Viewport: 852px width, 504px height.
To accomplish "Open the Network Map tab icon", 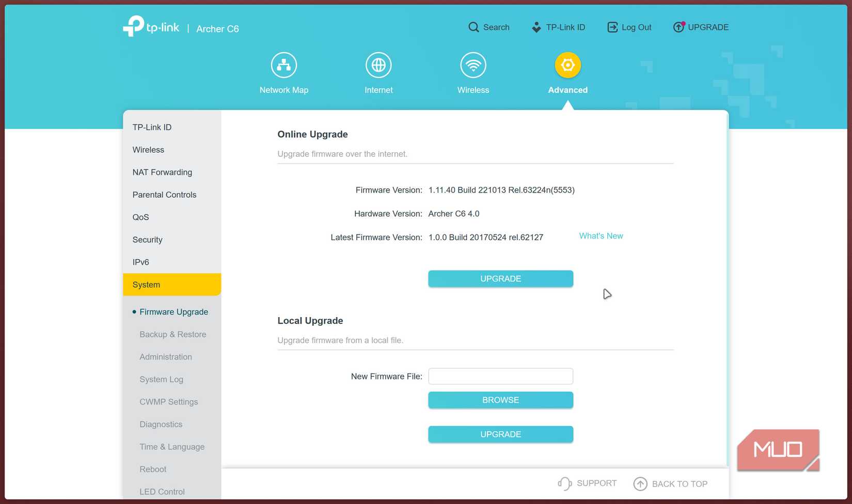I will pyautogui.click(x=283, y=65).
